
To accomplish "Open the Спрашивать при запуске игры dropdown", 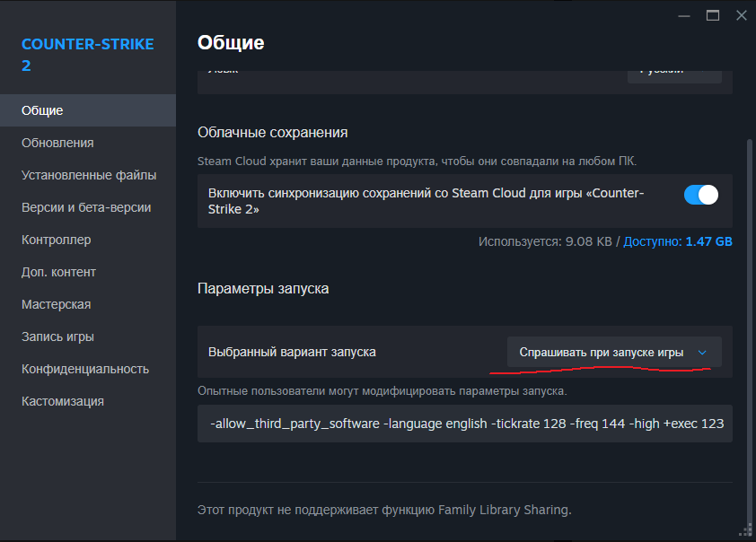I will pyautogui.click(x=614, y=352).
